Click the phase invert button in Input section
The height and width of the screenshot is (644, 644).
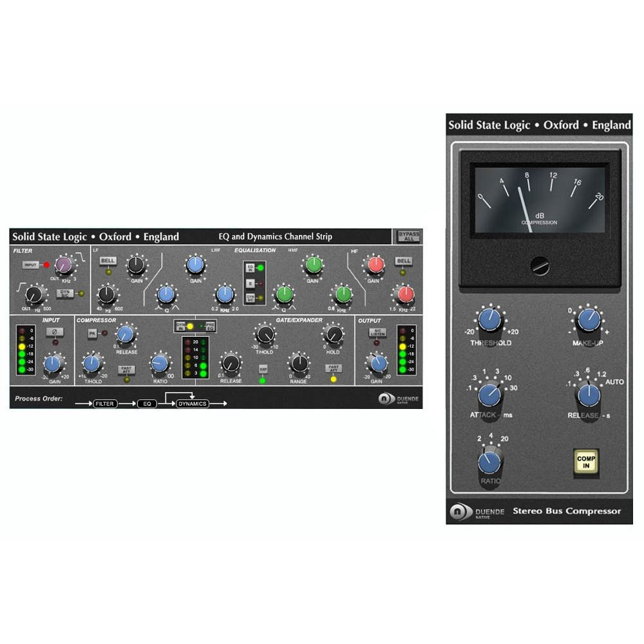coord(55,332)
